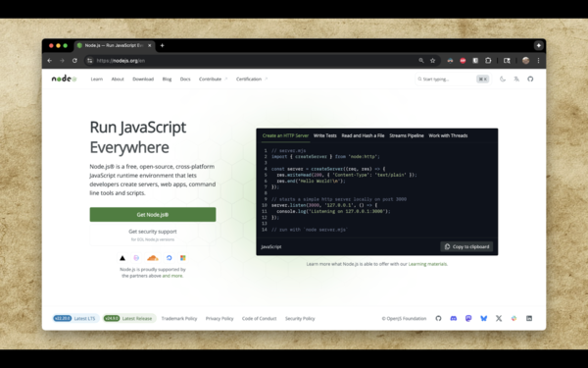The height and width of the screenshot is (368, 588).
Task: Open the Docs nav item
Action: [185, 79]
